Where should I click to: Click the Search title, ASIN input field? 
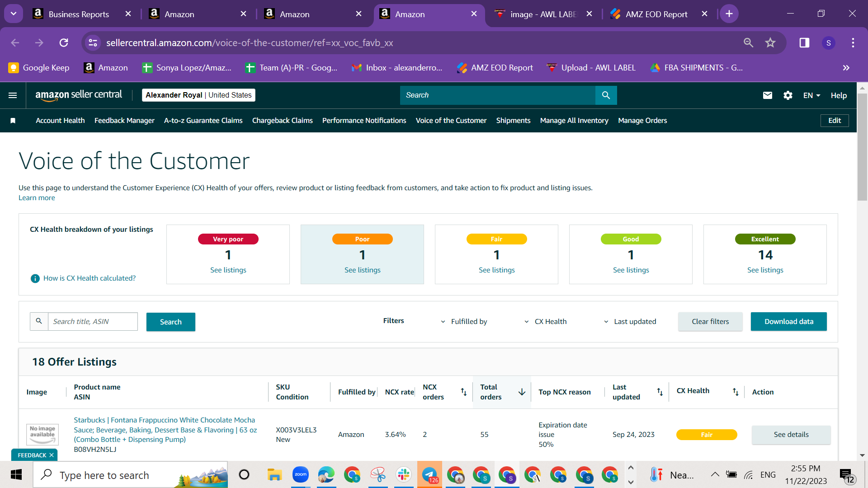pyautogui.click(x=93, y=322)
